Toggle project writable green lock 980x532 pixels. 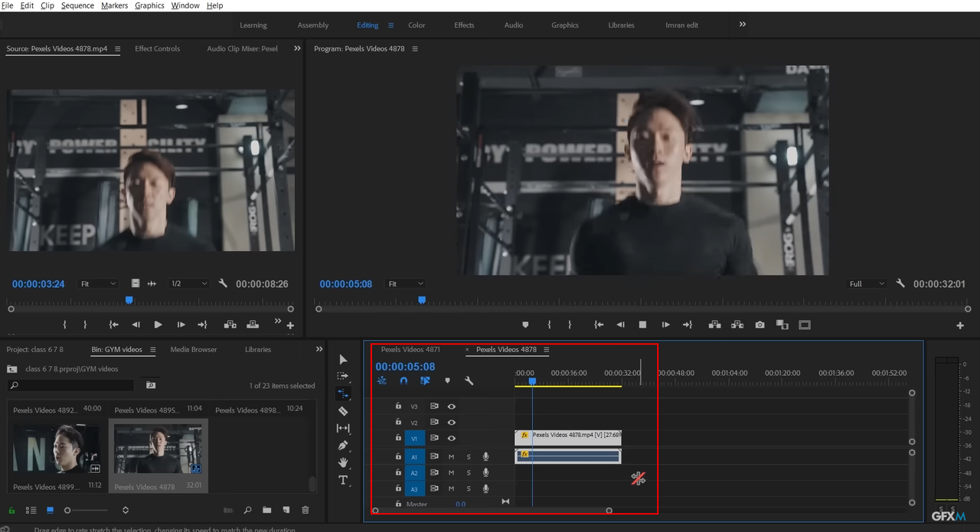point(11,510)
